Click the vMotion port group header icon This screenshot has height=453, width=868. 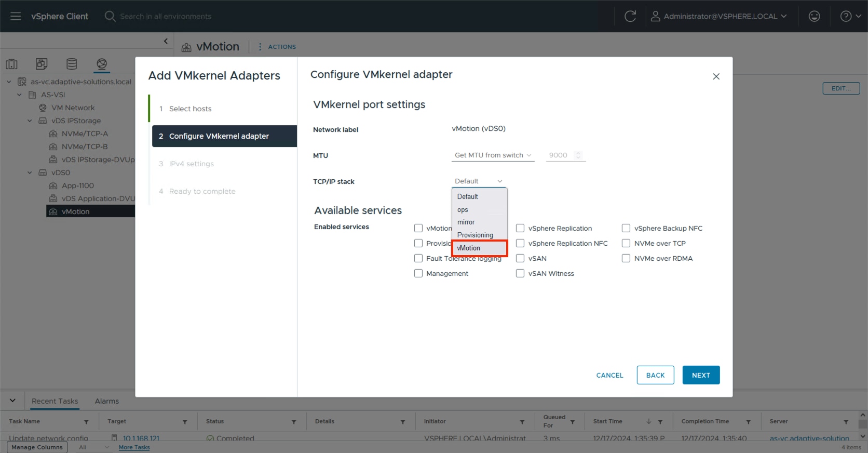[x=186, y=47]
